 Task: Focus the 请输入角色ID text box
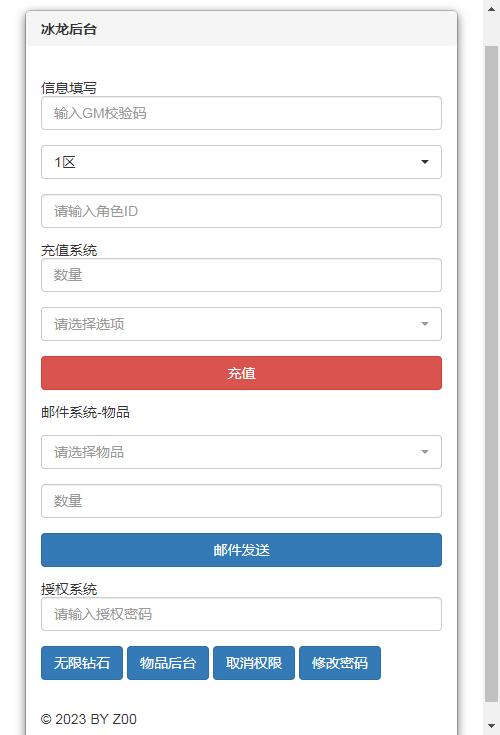point(241,211)
